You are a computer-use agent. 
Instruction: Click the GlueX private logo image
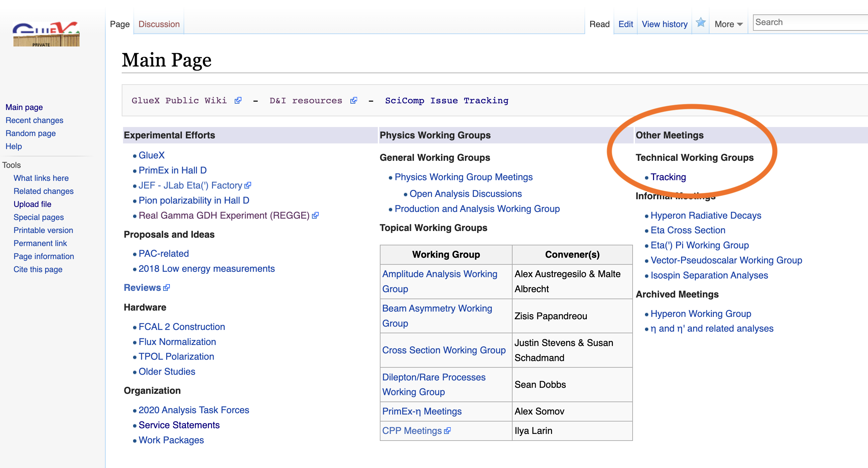click(x=46, y=34)
